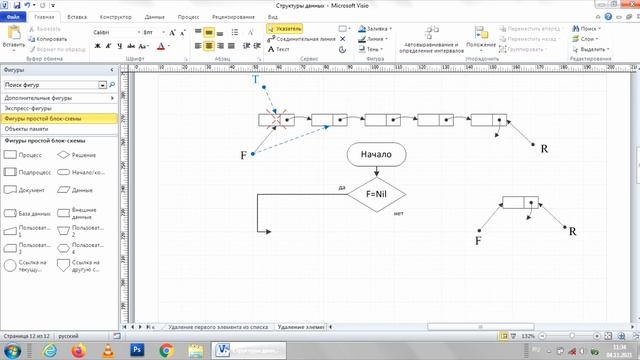
Task: Open the Calibri font name dropdown
Action: 139,32
